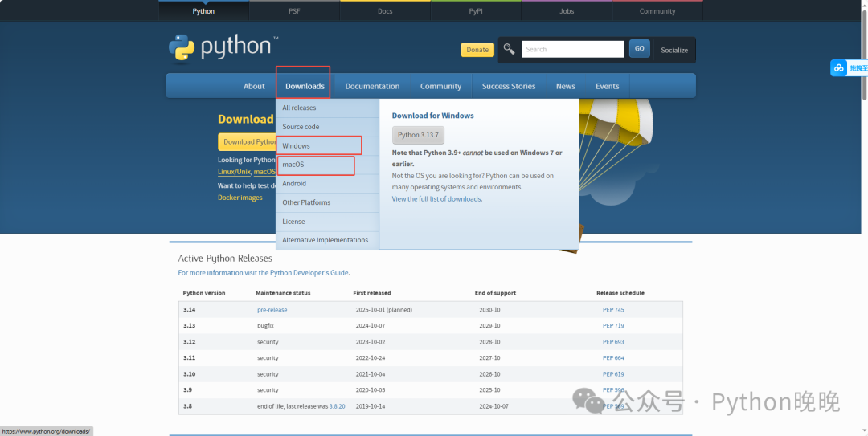Select Other Platforms in Downloads dropdown
This screenshot has width=868, height=436.
click(327, 202)
